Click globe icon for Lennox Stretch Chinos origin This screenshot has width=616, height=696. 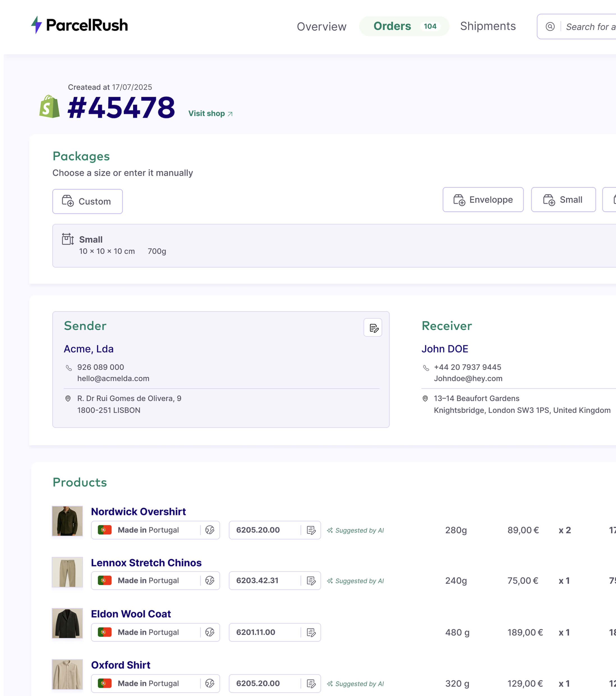210,580
